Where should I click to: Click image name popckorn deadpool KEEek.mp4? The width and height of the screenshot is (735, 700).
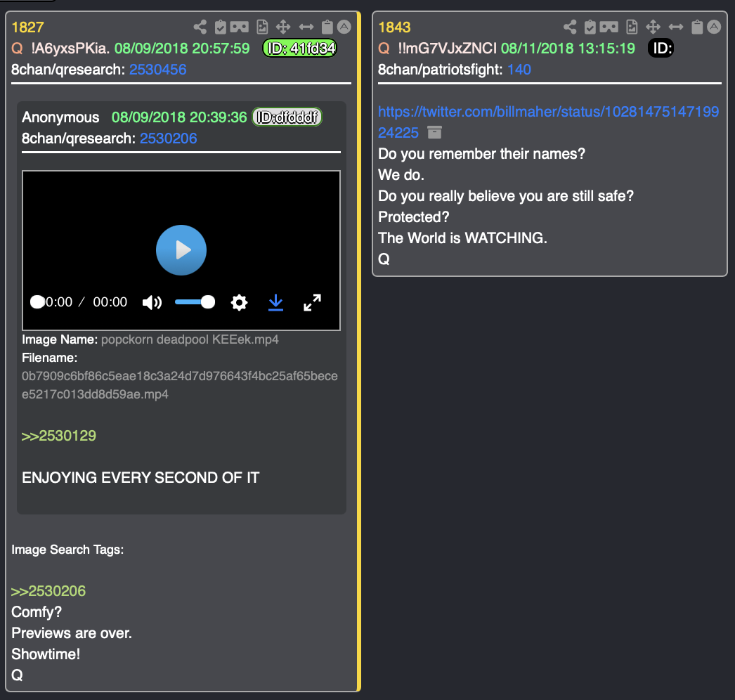pyautogui.click(x=190, y=339)
